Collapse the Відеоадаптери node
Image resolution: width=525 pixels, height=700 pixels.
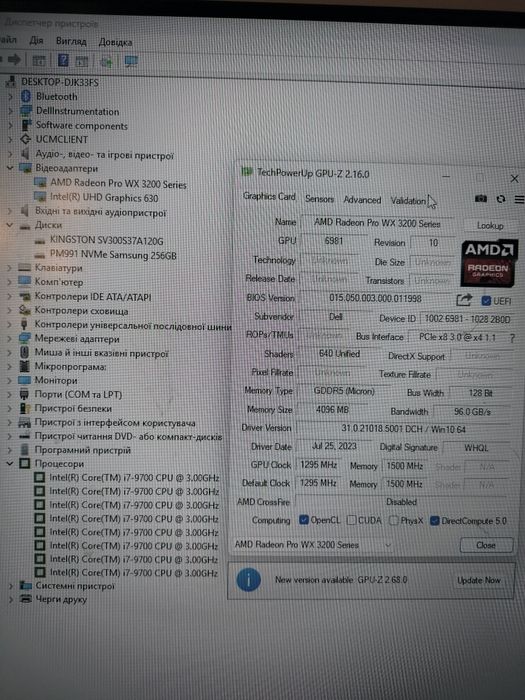[x=10, y=168]
